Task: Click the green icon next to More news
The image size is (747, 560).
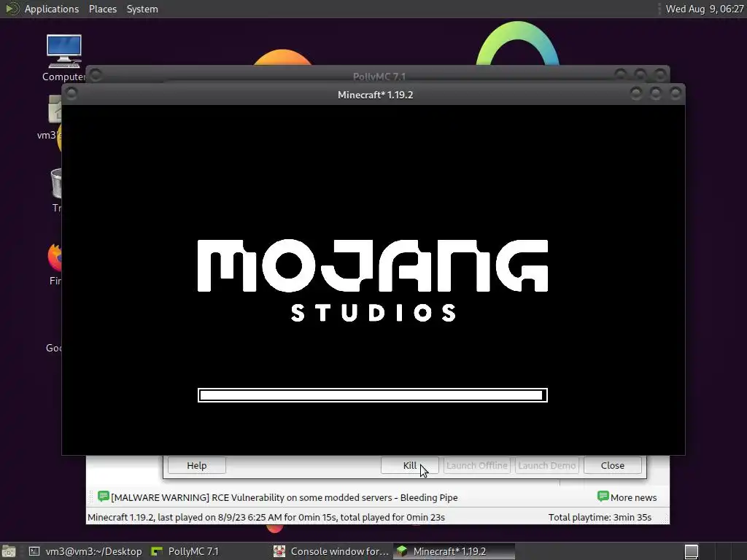Action: (603, 497)
